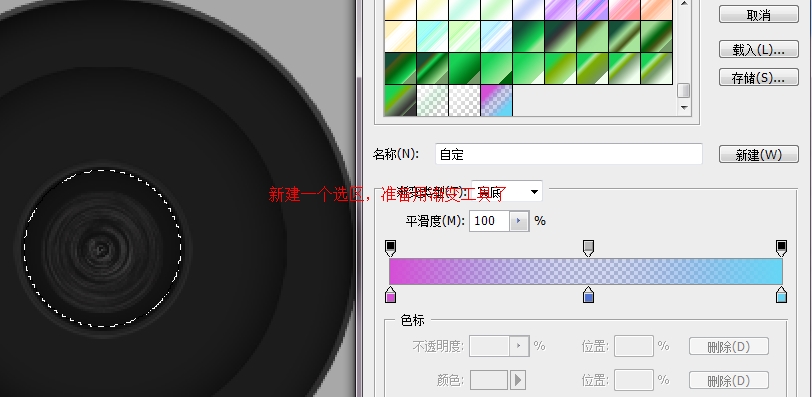The image size is (812, 397).
Task: Choose the cyan striped pastel preset
Action: [x=432, y=36]
